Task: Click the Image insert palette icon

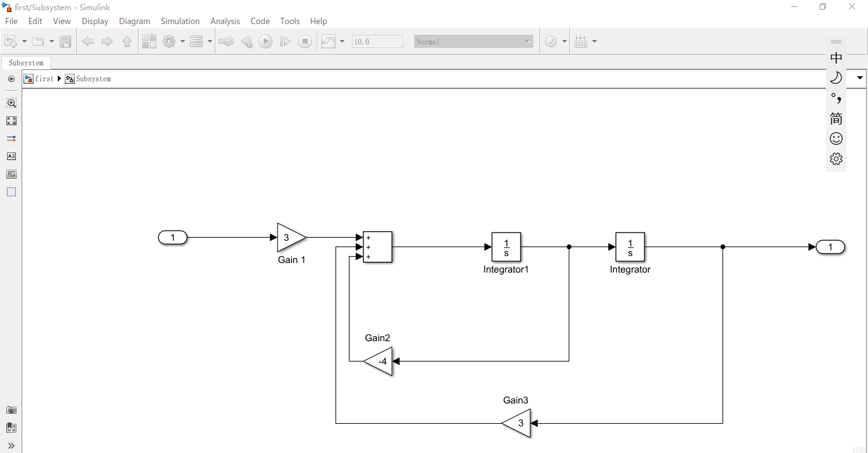Action: point(11,174)
